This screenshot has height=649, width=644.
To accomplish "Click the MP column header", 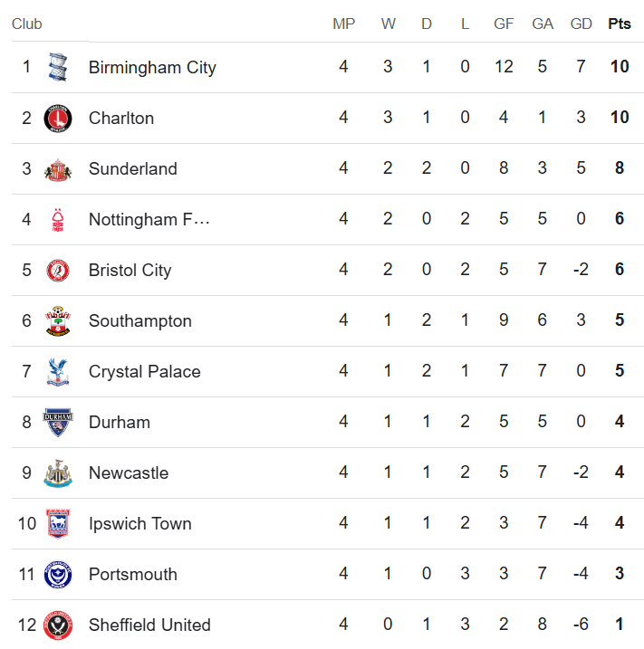I will pos(344,24).
